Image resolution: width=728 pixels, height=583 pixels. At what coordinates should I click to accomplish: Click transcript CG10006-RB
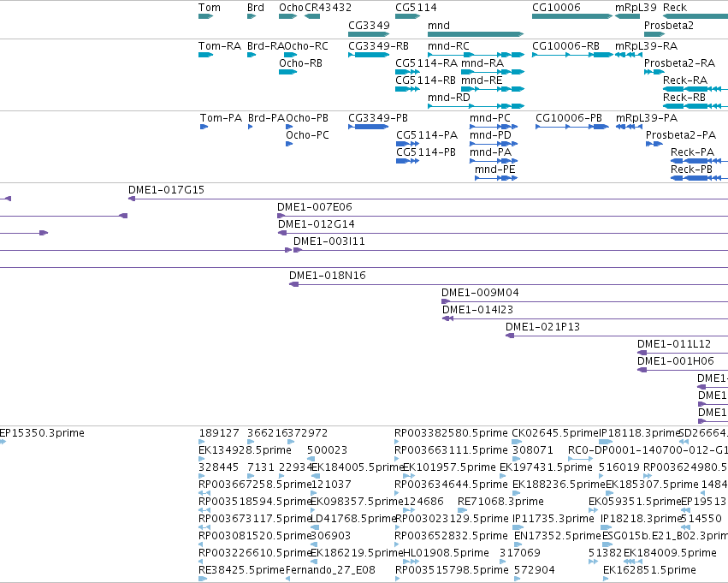click(x=572, y=55)
